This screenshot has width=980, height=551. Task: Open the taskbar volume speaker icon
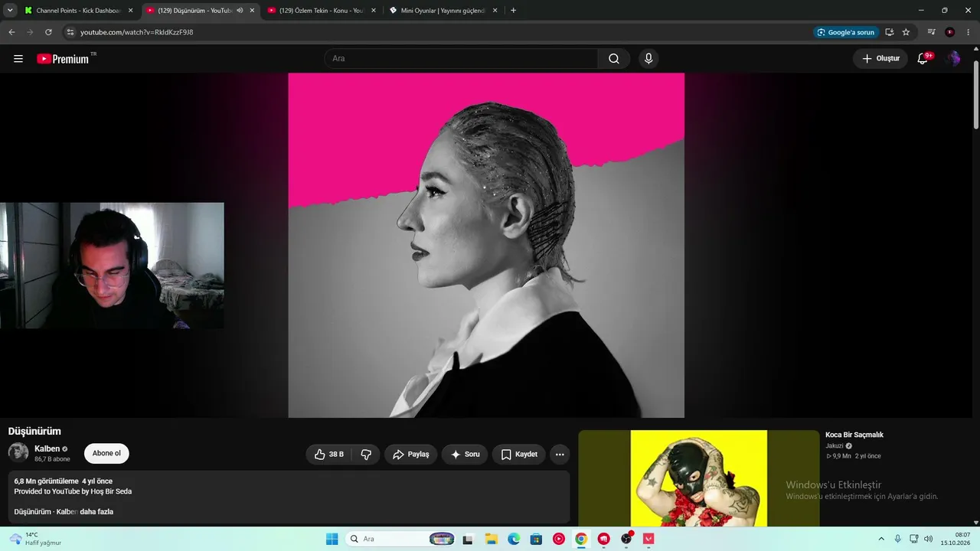(x=929, y=539)
